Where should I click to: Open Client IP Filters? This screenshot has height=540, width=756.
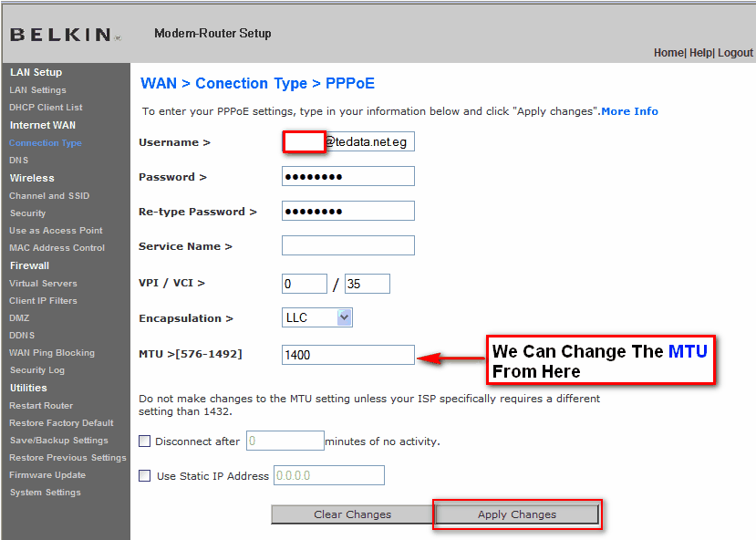click(x=43, y=301)
